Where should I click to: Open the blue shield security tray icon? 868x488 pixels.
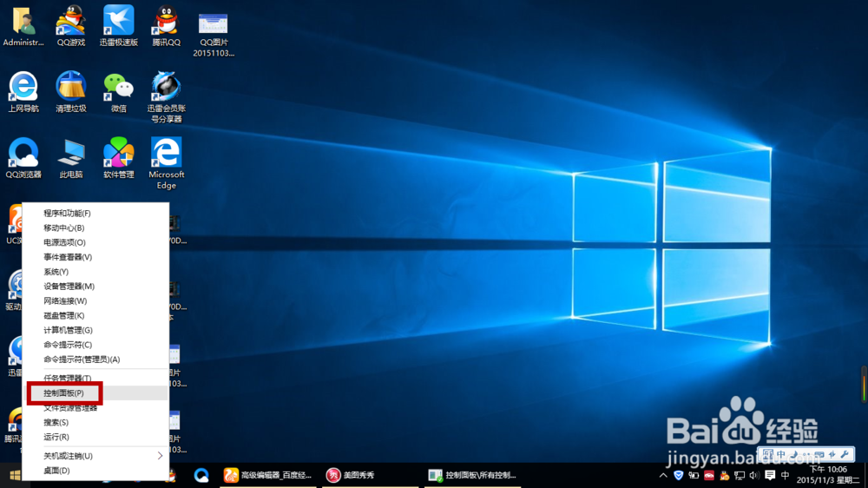[x=678, y=475]
